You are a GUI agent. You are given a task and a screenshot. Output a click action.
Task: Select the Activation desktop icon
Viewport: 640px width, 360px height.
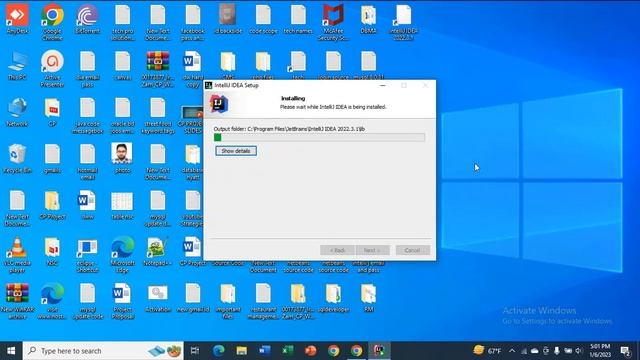[x=158, y=298]
